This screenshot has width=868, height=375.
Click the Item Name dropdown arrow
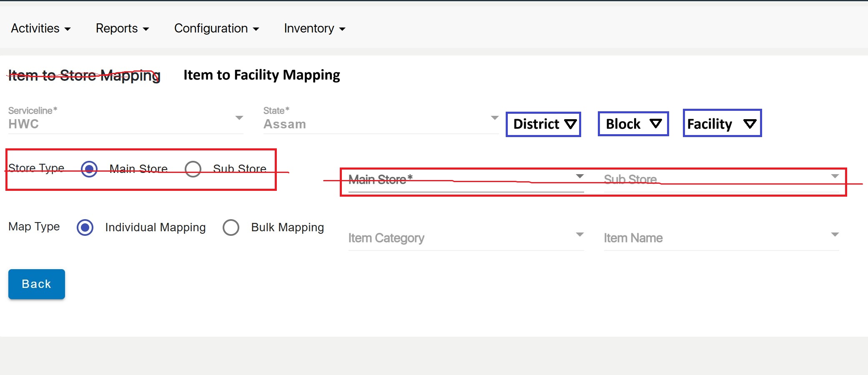[835, 235]
